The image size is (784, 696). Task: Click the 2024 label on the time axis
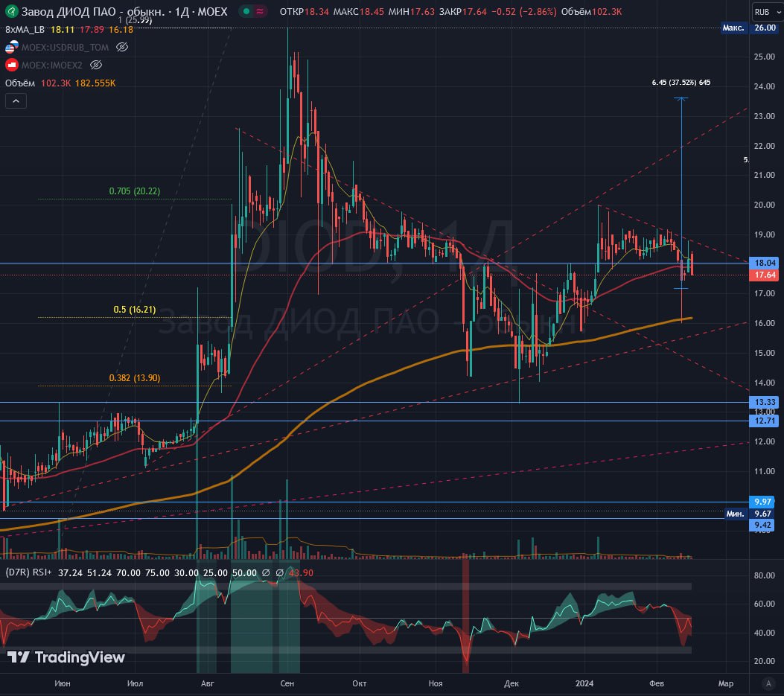[x=585, y=683]
